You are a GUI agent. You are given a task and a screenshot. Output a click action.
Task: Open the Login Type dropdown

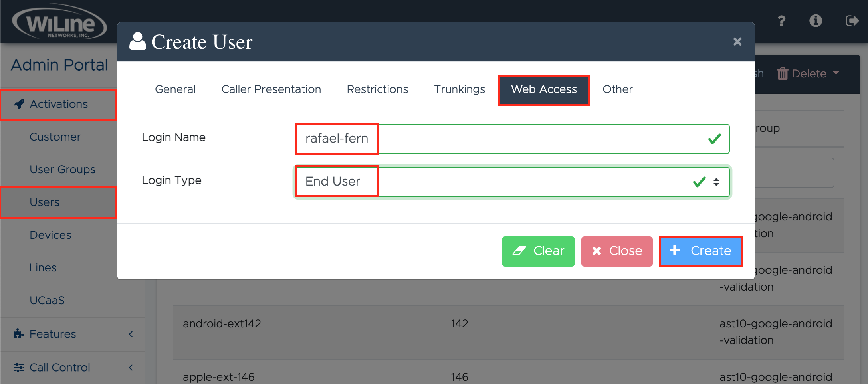(x=512, y=182)
